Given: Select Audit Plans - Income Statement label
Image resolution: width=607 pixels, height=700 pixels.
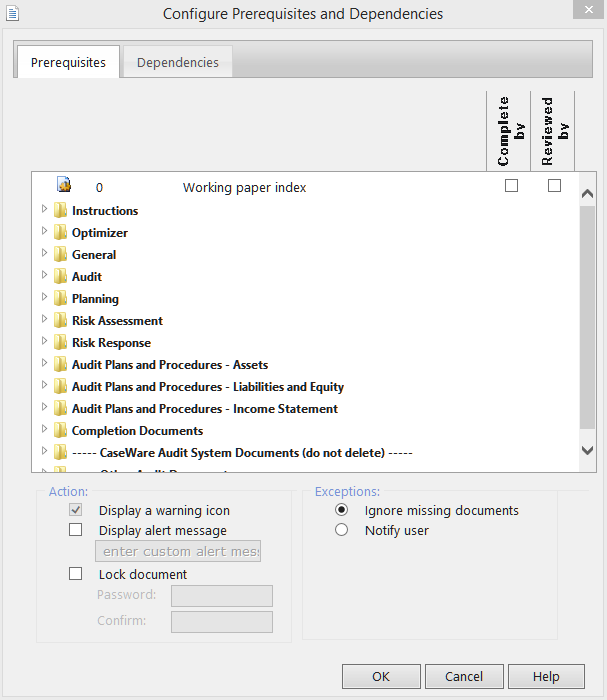Looking at the screenshot, I should point(205,408).
